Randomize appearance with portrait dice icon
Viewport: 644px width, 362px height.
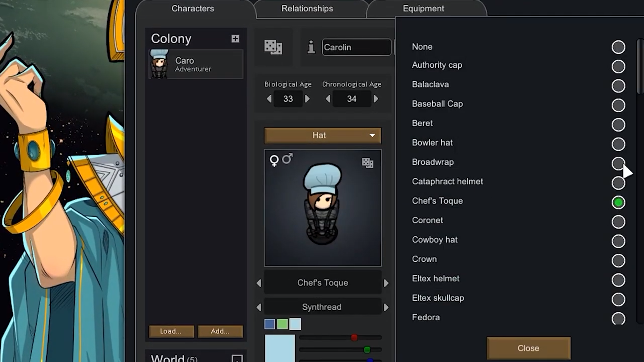[x=368, y=163]
